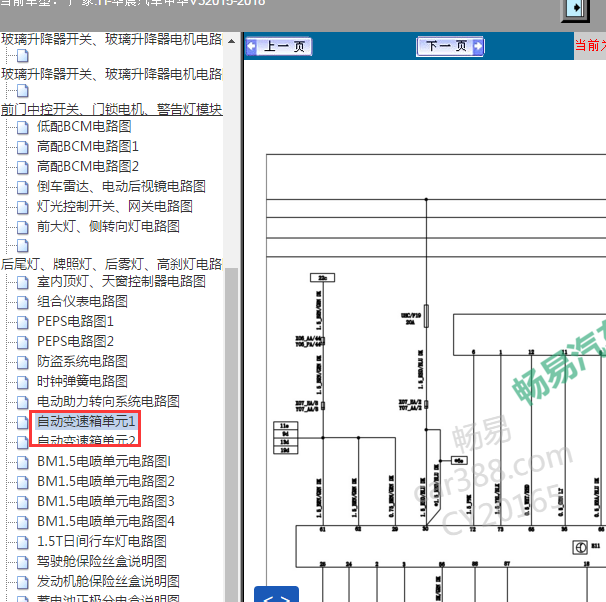Click document icon beside 自动变速箱单元1

23,422
